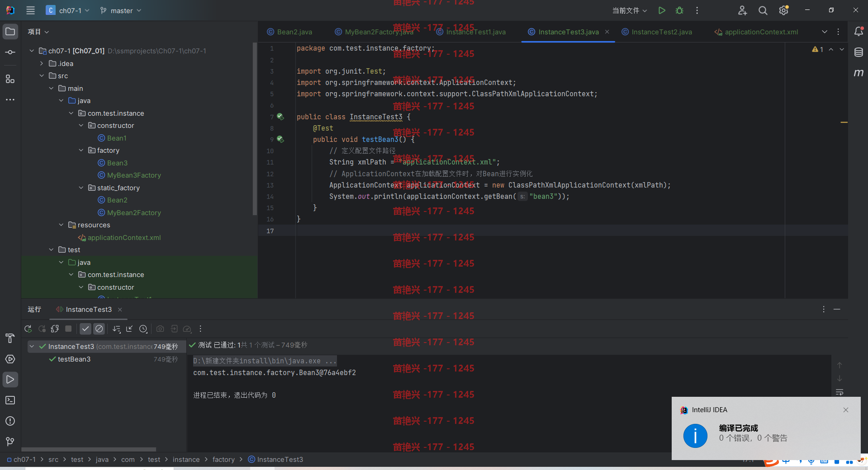Screen dimensions: 868x470
Task: Toggle auto-test rerun automatically
Action: 55,329
